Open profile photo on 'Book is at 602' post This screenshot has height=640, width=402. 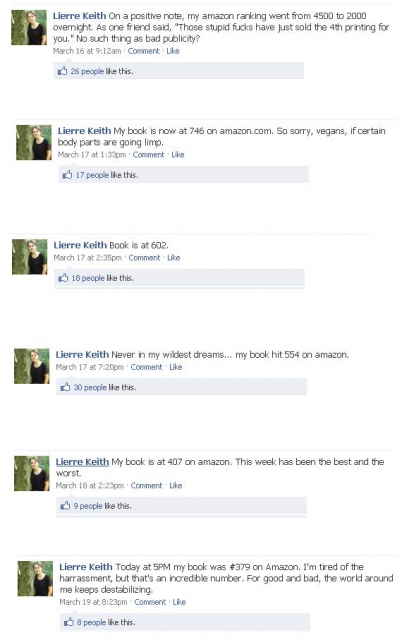click(30, 257)
